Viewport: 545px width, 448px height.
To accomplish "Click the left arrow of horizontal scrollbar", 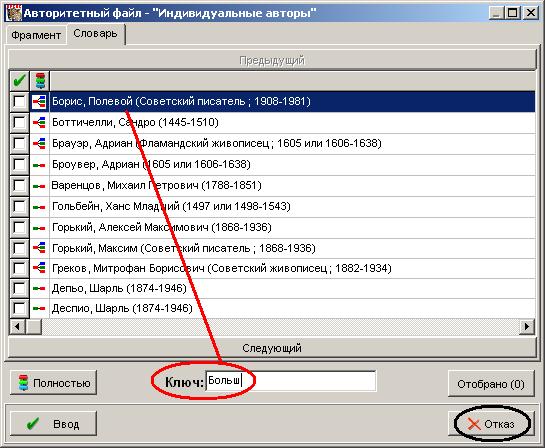I will coord(17,327).
